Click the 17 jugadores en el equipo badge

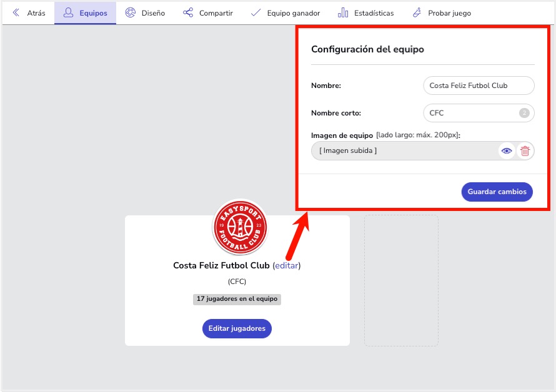[237, 299]
